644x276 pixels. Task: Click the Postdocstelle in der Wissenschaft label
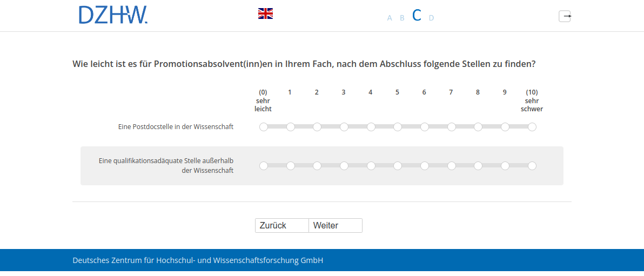(176, 127)
